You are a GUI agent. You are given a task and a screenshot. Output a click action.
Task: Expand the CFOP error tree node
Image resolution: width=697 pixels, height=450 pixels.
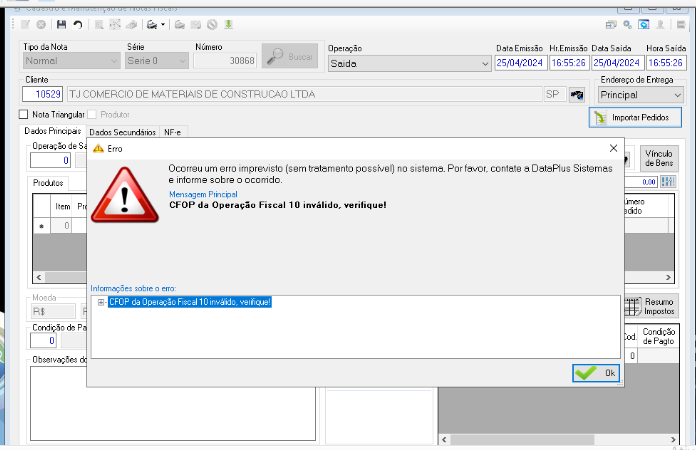pos(101,302)
